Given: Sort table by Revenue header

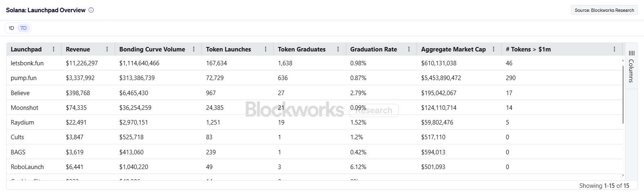Looking at the screenshot, I should point(78,49).
